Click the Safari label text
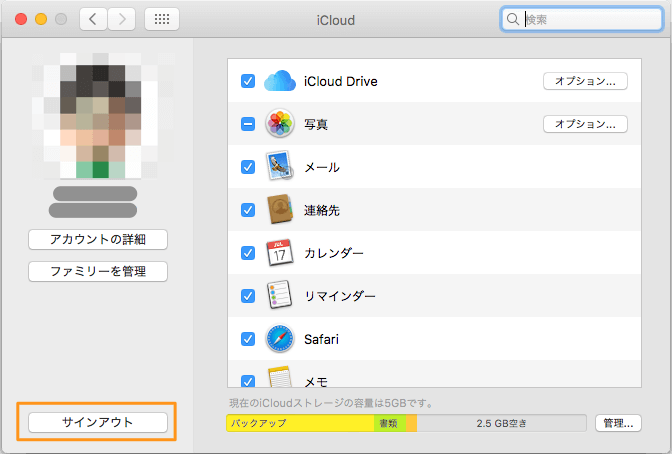The width and height of the screenshot is (672, 454). click(x=321, y=339)
